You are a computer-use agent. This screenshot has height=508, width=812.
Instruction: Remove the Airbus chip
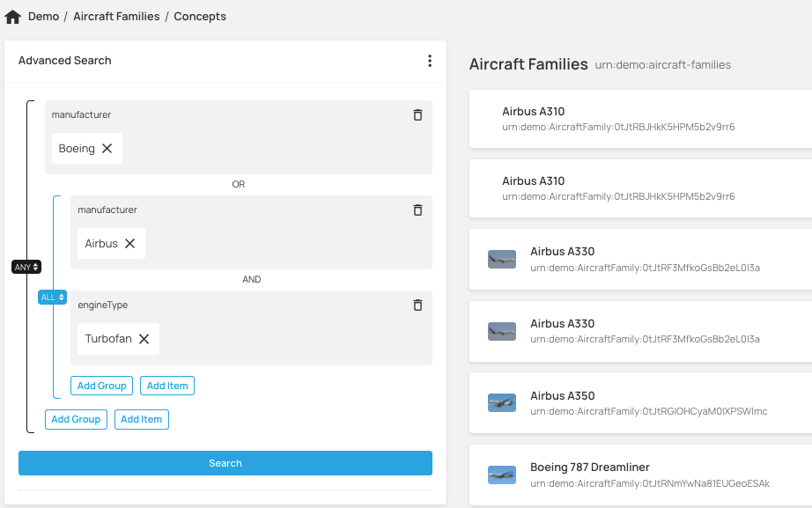[x=130, y=244]
